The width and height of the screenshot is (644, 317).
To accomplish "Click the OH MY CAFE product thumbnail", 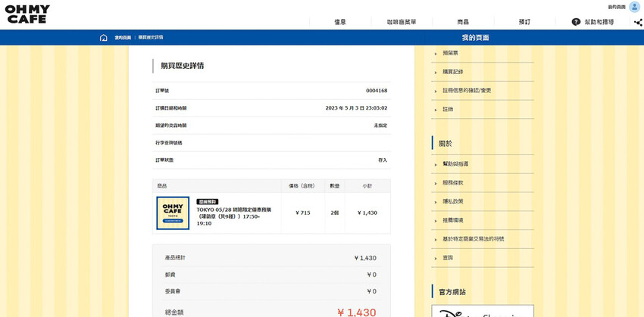I will point(173,213).
